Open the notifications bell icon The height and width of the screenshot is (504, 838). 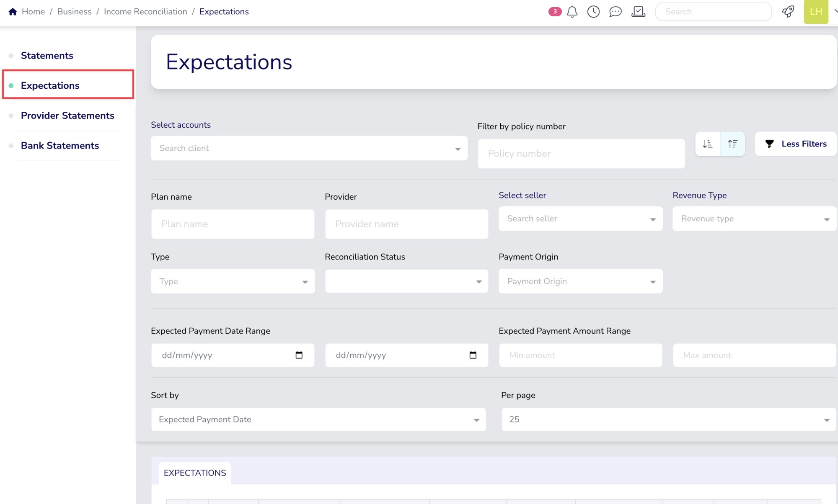[572, 12]
